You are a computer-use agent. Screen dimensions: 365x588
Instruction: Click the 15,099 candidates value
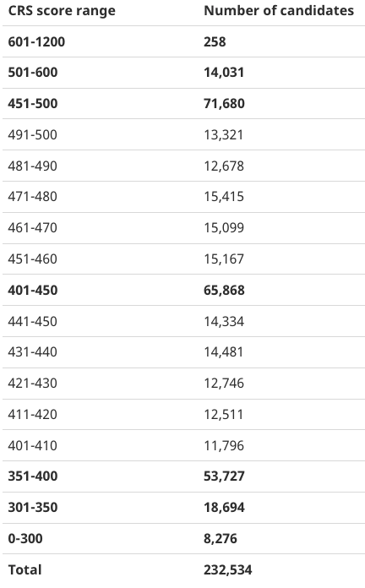click(x=224, y=227)
